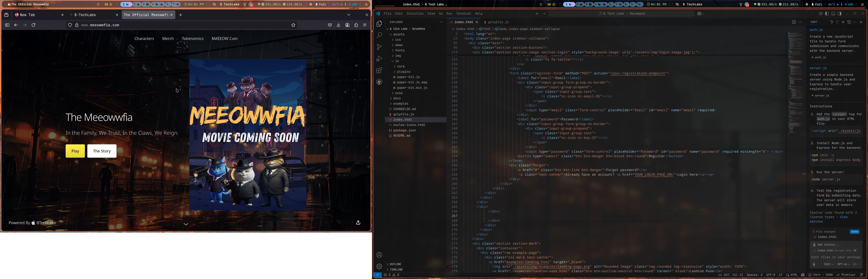Click the microphone voice input icon in chat
868x279 pixels.
pyautogui.click(x=814, y=264)
